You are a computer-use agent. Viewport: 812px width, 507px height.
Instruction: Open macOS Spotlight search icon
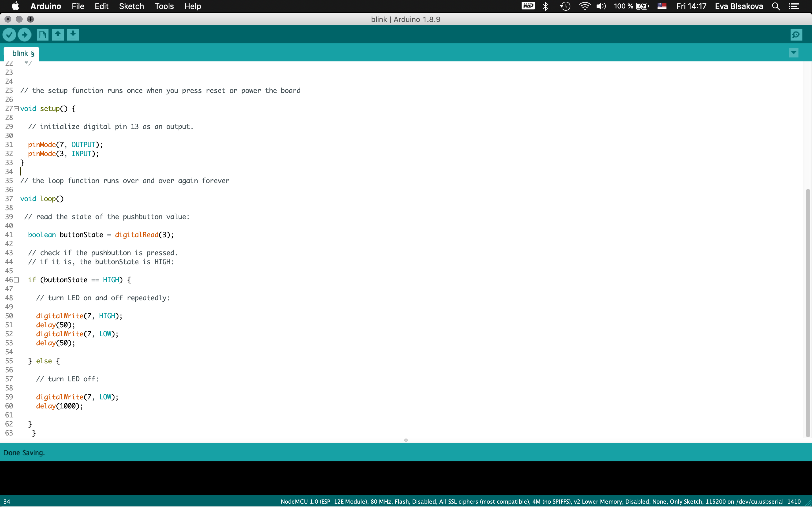point(776,6)
